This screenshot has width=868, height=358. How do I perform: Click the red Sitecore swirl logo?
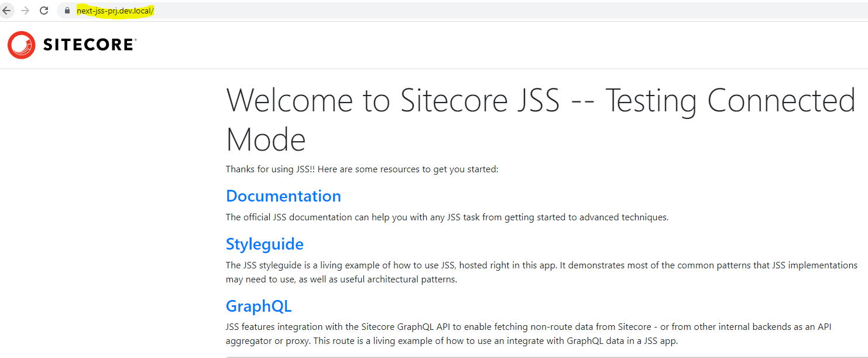21,45
